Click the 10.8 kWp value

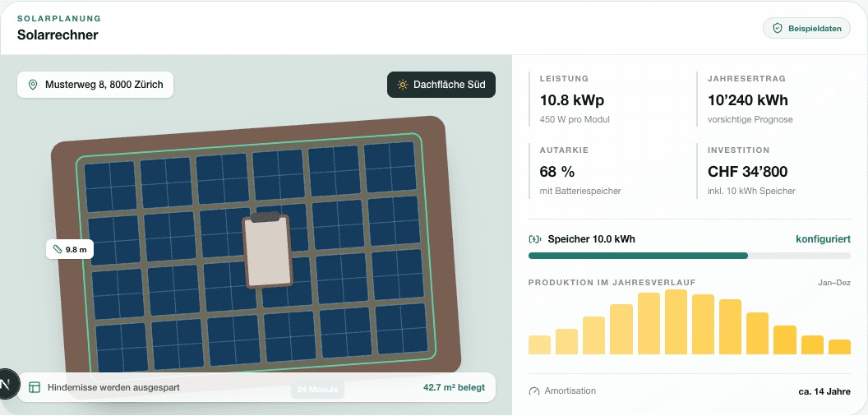coord(572,100)
